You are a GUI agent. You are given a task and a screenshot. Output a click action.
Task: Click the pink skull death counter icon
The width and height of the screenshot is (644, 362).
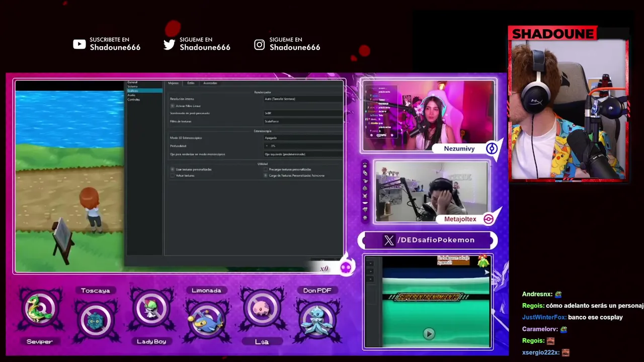point(346,267)
